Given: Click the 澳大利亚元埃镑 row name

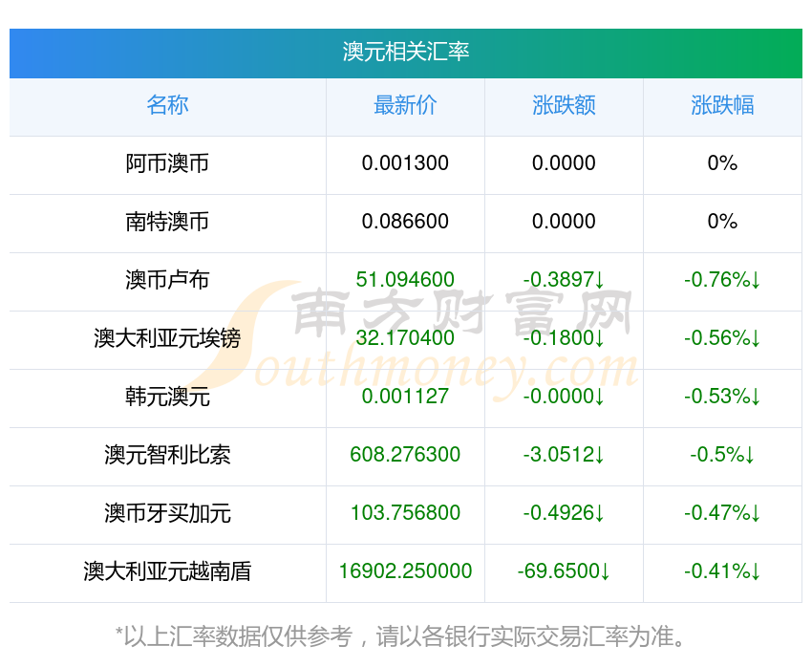Looking at the screenshot, I should tap(167, 338).
